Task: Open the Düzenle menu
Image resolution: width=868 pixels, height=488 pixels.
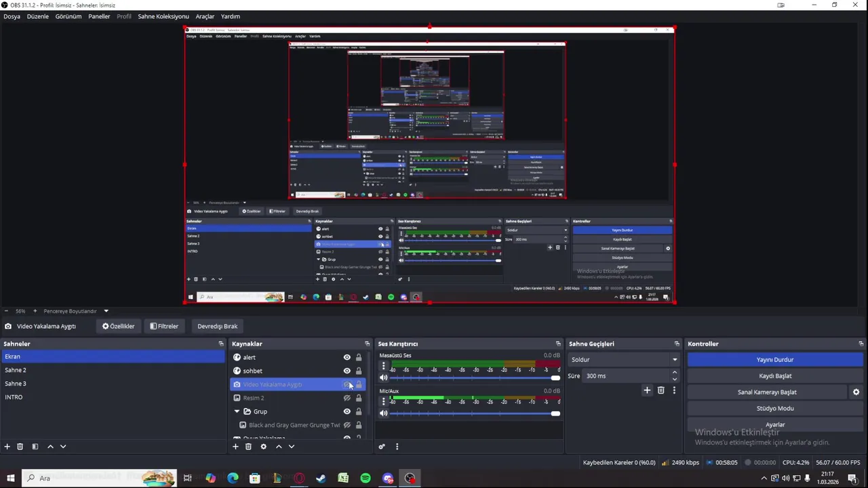Action: tap(38, 16)
